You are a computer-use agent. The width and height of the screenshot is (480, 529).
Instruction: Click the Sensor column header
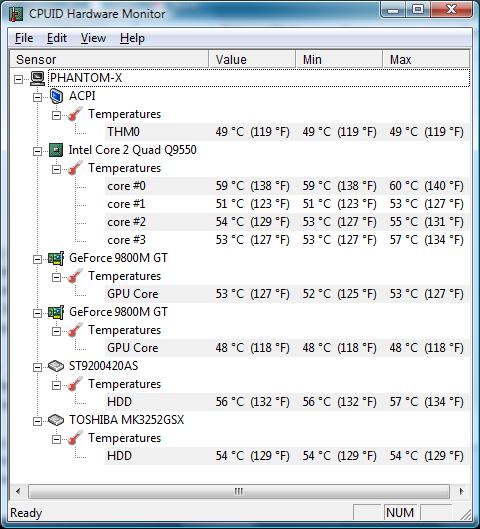109,59
